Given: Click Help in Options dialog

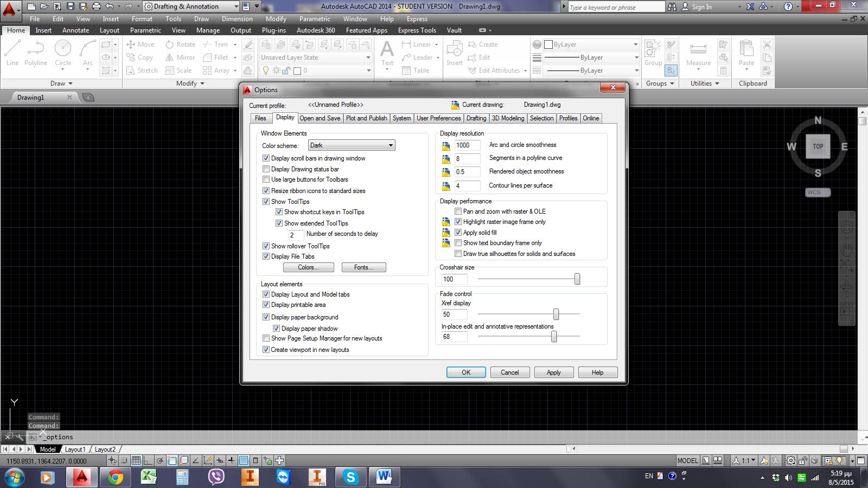Looking at the screenshot, I should point(597,373).
